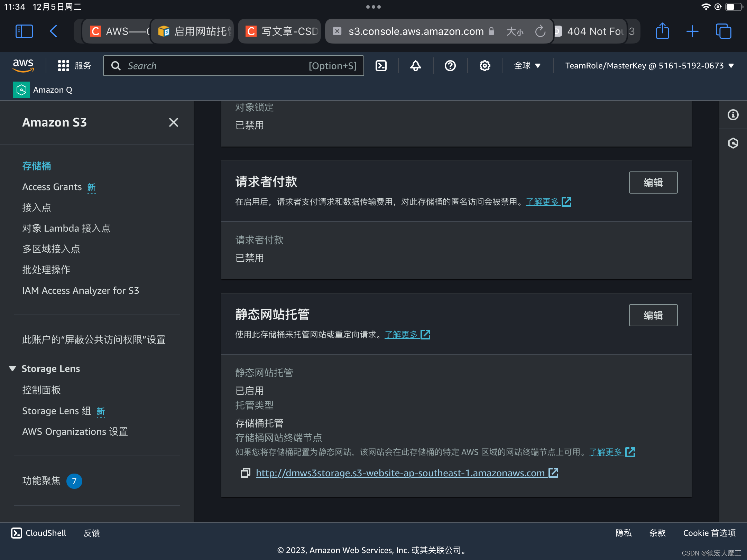Open Storage Lens 组 in sidebar
Image resolution: width=747 pixels, height=560 pixels.
click(x=56, y=411)
